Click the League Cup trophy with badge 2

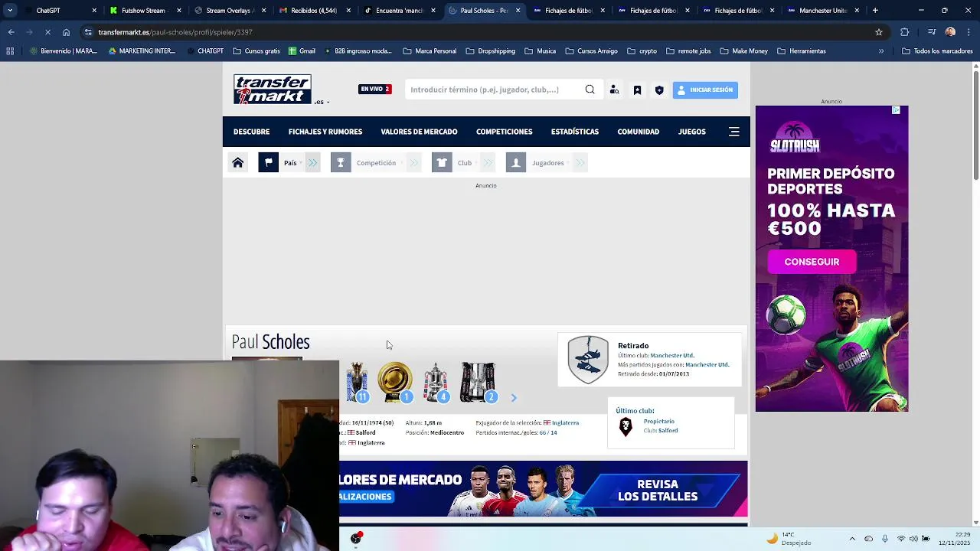click(479, 382)
